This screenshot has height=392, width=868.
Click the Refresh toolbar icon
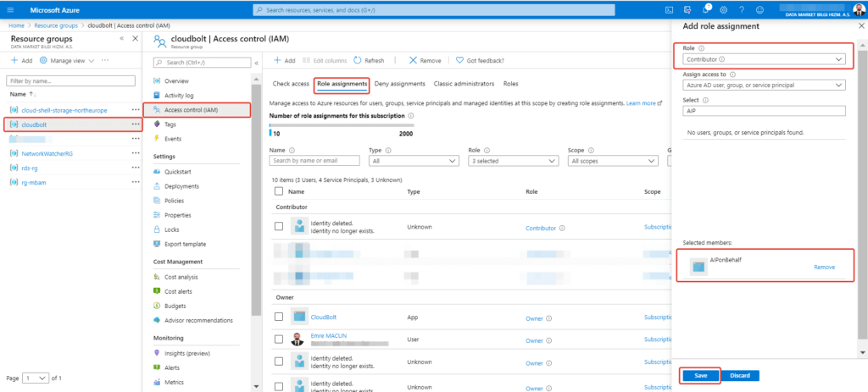click(x=358, y=60)
